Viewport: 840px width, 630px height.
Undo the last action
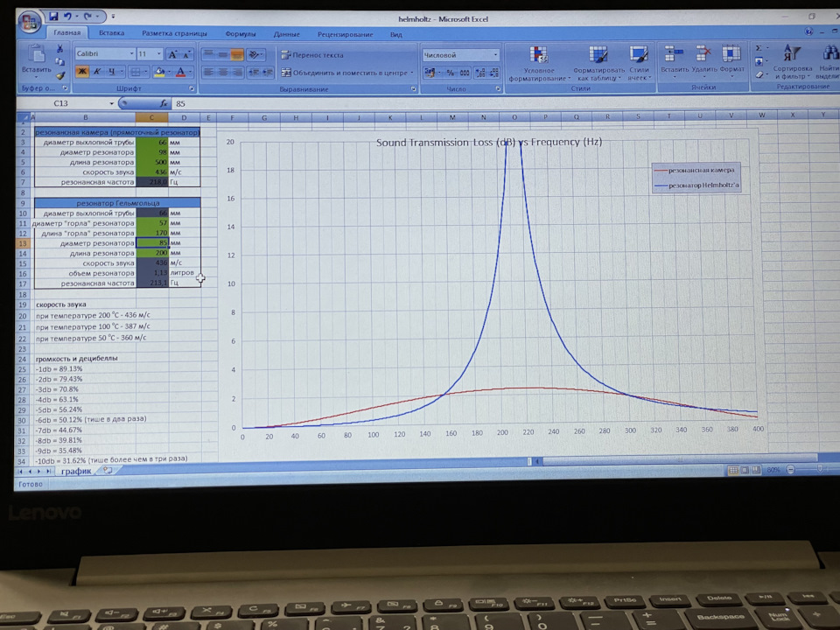click(x=68, y=17)
